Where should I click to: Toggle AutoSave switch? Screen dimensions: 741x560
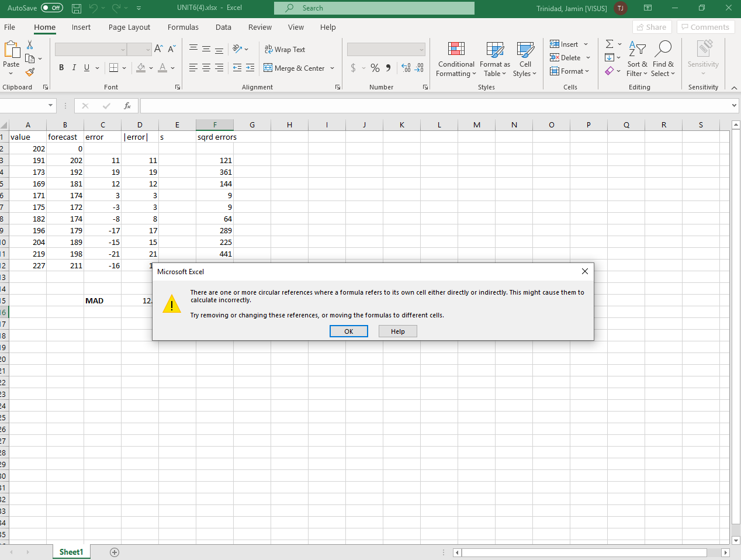click(x=52, y=8)
